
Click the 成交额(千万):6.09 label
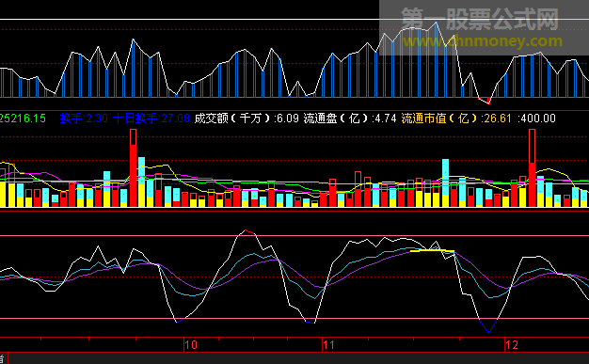pyautogui.click(x=247, y=119)
